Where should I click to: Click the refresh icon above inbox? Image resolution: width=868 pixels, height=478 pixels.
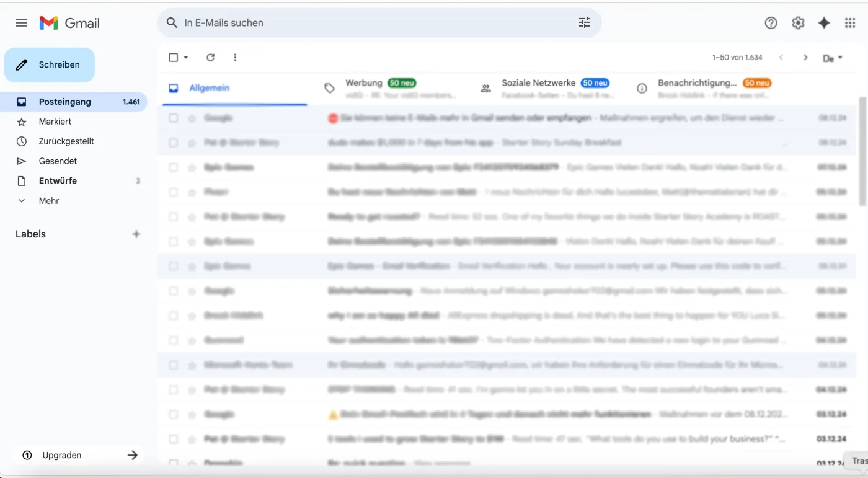pyautogui.click(x=211, y=57)
